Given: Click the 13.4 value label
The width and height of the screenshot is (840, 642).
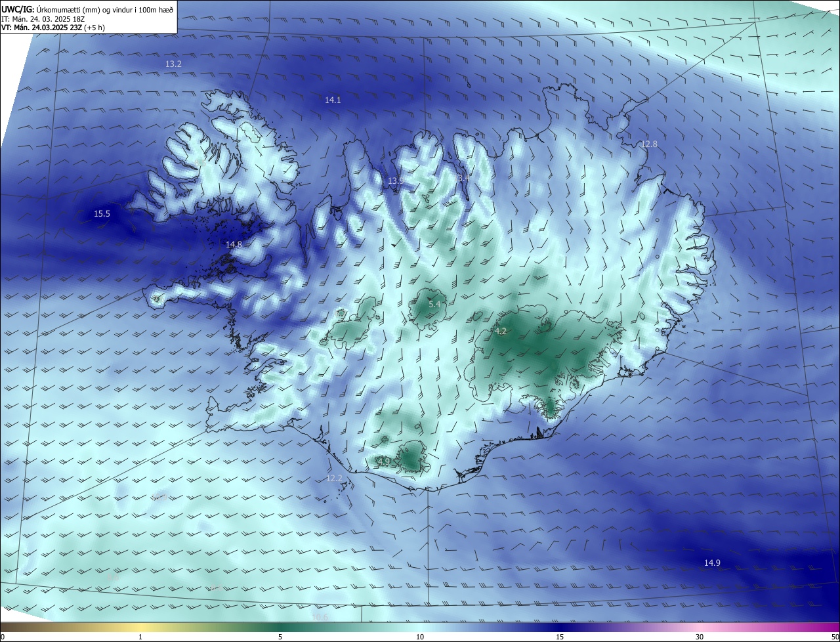Looking at the screenshot, I should [x=461, y=178].
